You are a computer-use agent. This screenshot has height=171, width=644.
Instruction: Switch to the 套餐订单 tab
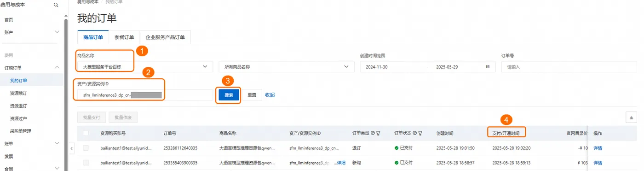coord(124,37)
